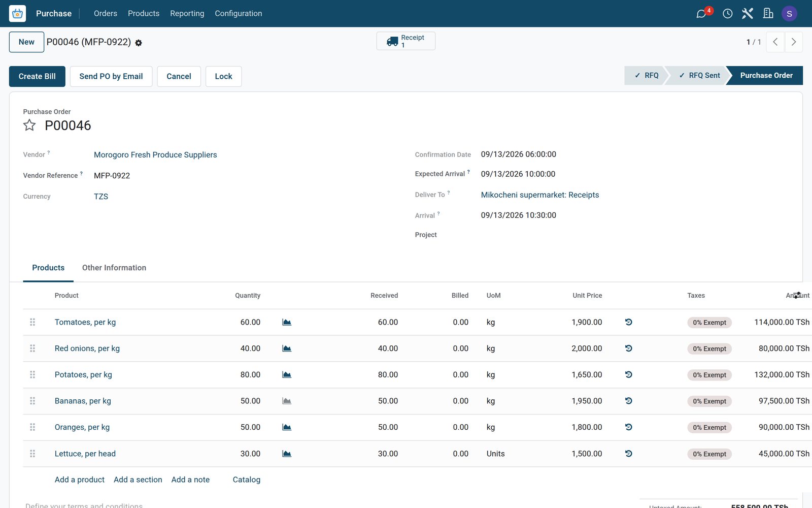Screen dimensions: 812x508
Task: Click the Create Bill button
Action: [37, 76]
